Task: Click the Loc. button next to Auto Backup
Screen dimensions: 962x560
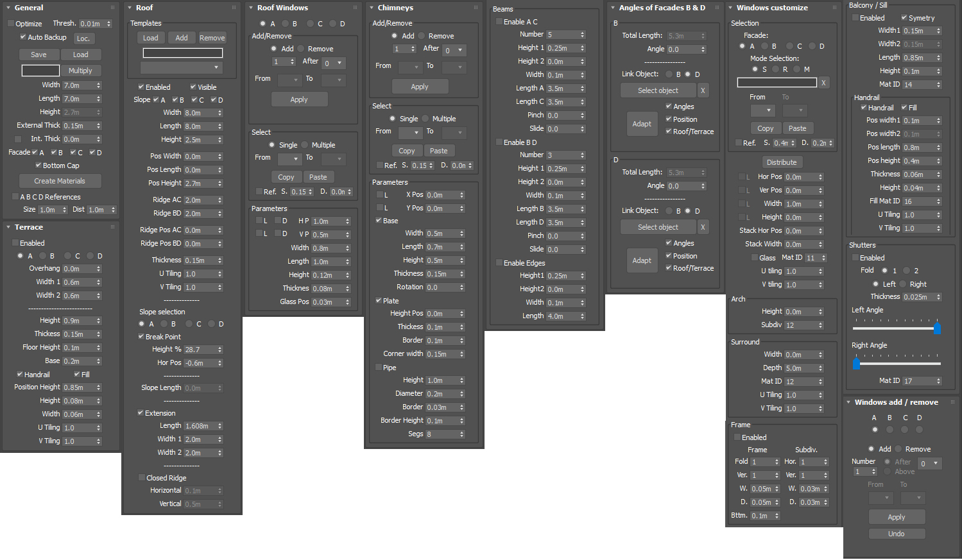Action: (83, 38)
